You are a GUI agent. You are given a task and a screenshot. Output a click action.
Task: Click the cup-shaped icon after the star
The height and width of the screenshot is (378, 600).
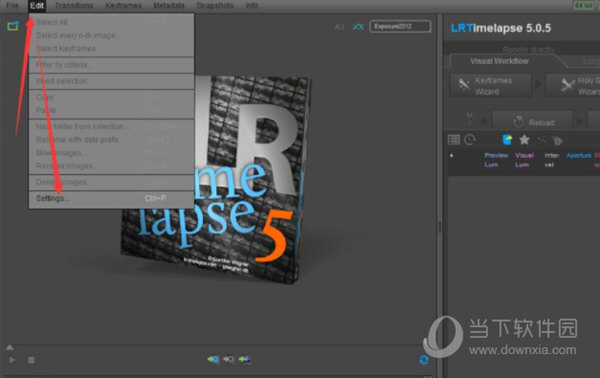pos(558,141)
